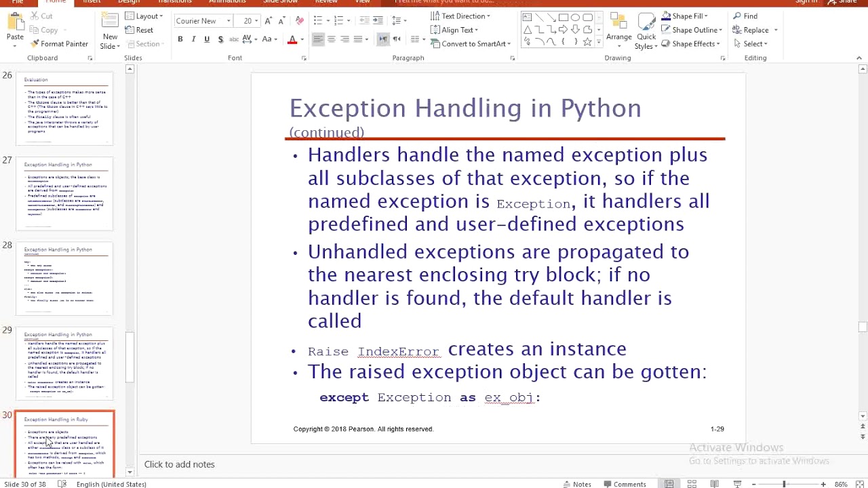868x488 pixels.
Task: Open the Select dropdown in Editing
Action: [751, 43]
